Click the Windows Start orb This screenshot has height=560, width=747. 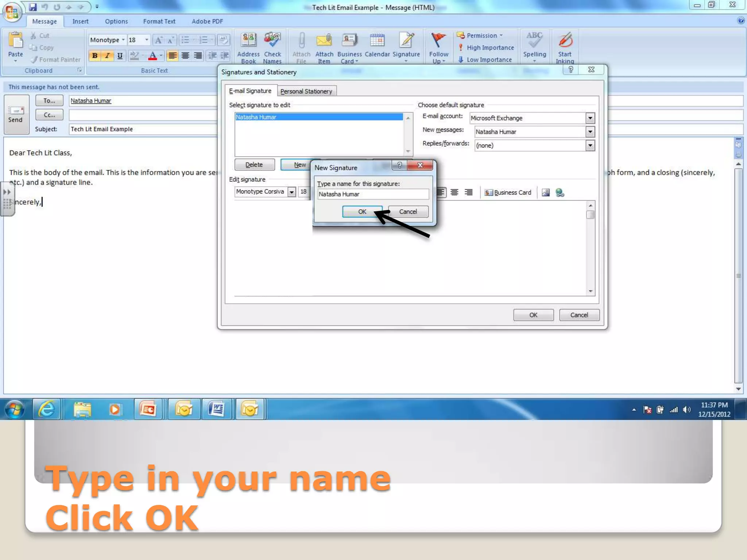15,409
